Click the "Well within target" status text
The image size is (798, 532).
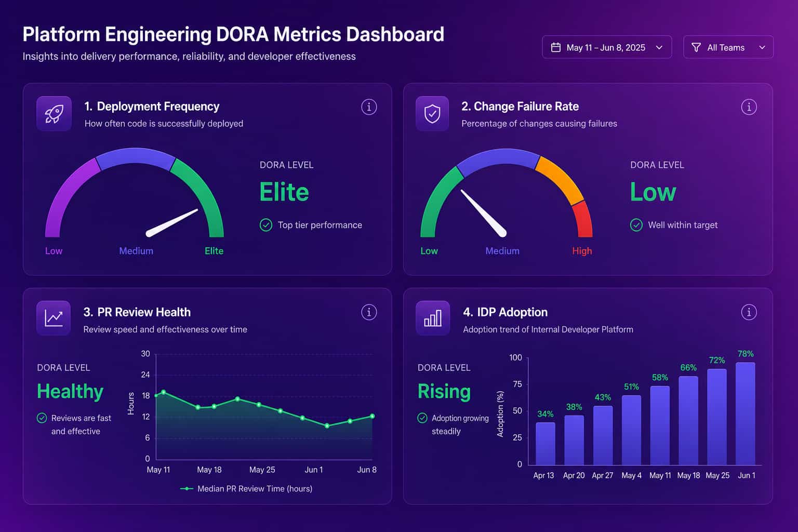tap(683, 225)
